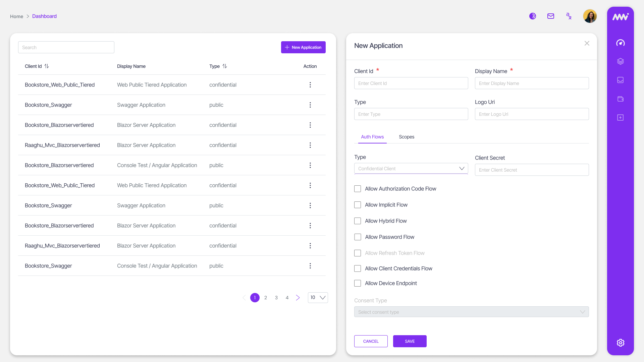Sort table by Client Id column
This screenshot has height=362, width=644.
(x=47, y=66)
